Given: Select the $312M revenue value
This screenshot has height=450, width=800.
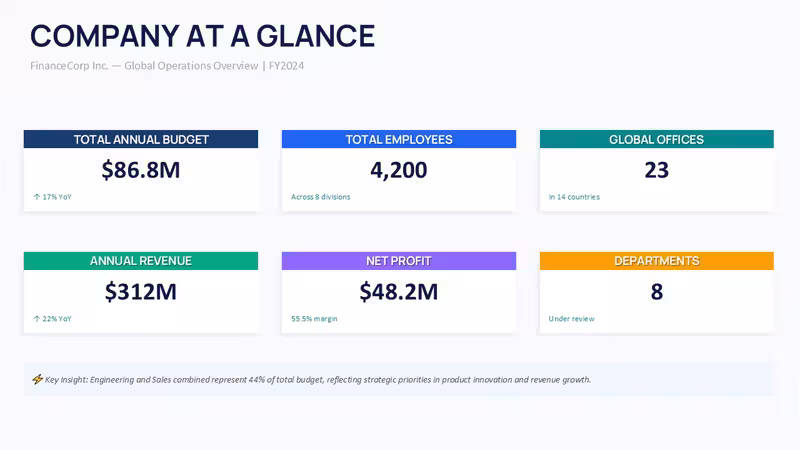Looking at the screenshot, I should 141,292.
